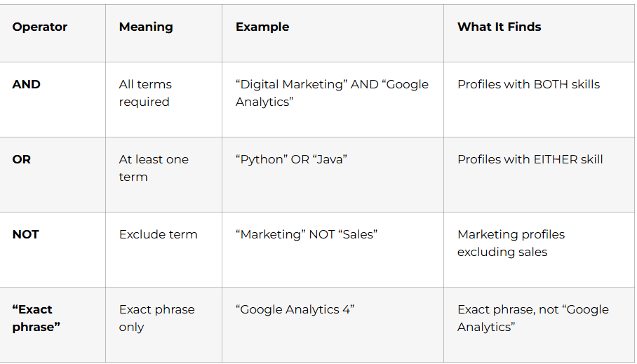Click the "Exact phrase only" cell
The width and height of the screenshot is (637, 364).
(x=156, y=318)
